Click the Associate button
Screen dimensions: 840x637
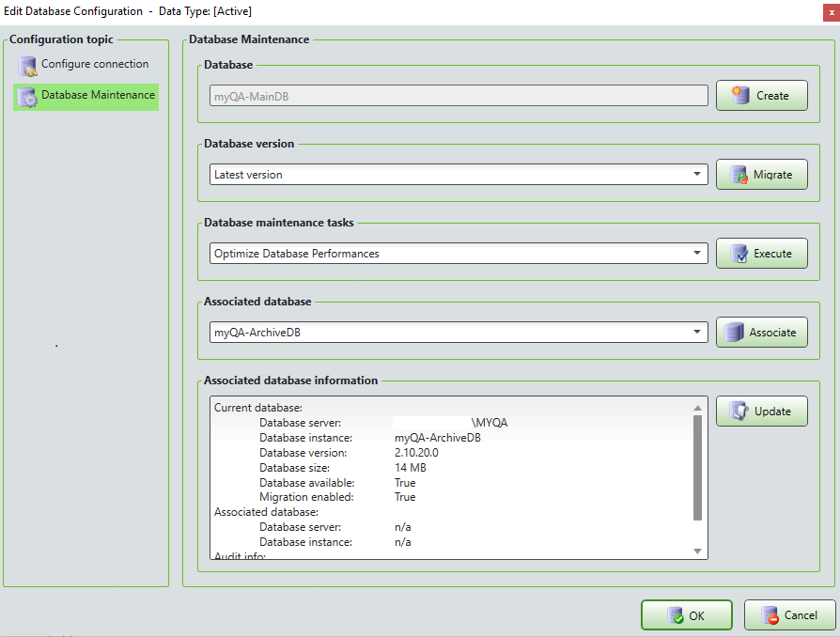click(x=761, y=333)
